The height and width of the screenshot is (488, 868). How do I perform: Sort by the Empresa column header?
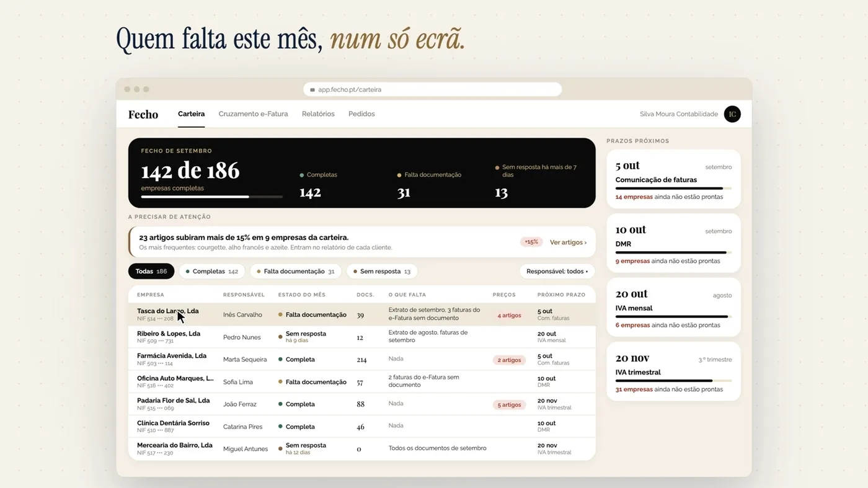coord(151,295)
